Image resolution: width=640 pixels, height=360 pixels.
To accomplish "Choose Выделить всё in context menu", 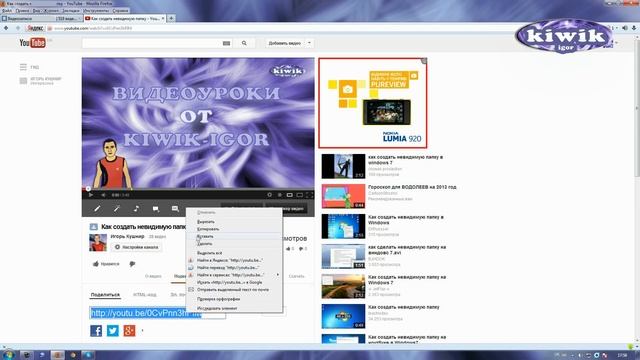I will 234,253.
